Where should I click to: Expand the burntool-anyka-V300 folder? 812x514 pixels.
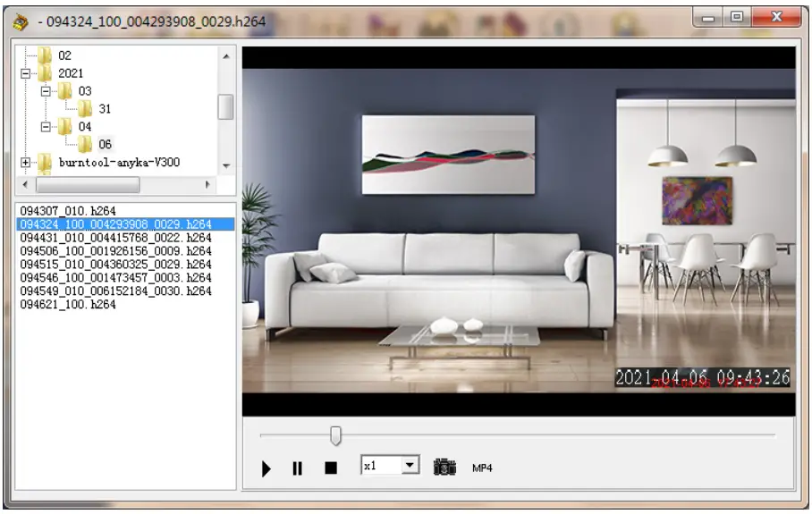25,163
